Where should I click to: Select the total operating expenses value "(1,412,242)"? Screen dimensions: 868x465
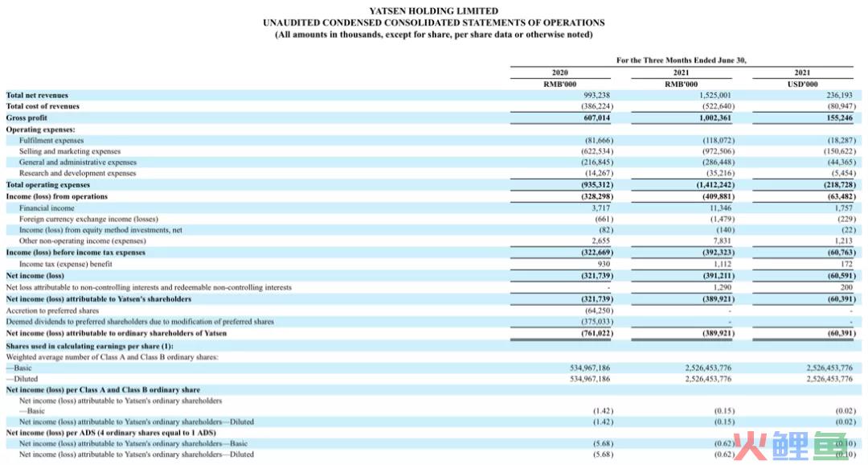point(715,185)
